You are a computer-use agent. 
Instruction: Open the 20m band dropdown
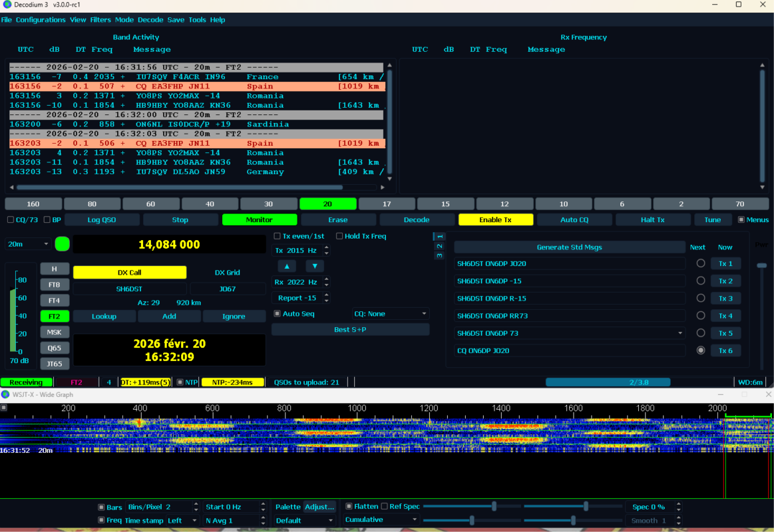[28, 244]
